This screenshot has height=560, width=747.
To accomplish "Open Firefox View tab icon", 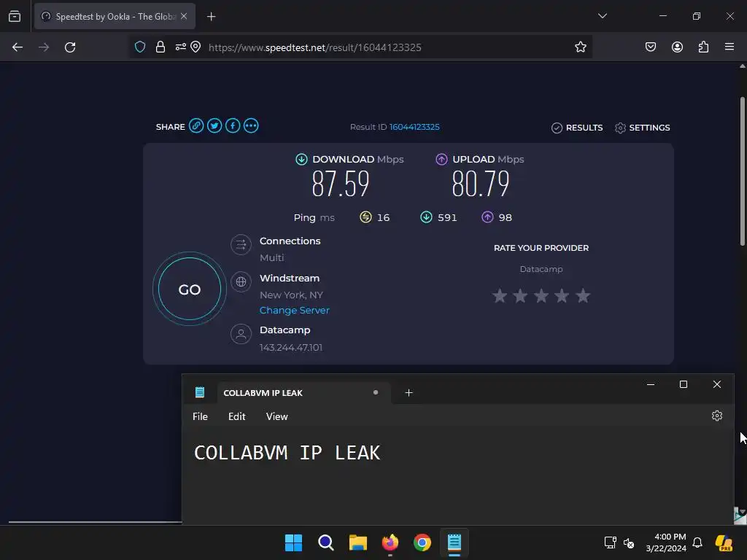I will [15, 16].
